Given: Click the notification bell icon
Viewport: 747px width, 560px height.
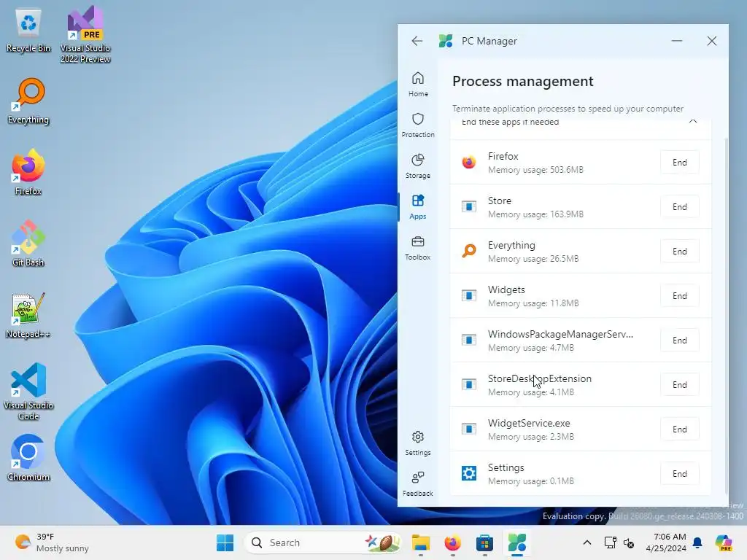Looking at the screenshot, I should point(697,542).
